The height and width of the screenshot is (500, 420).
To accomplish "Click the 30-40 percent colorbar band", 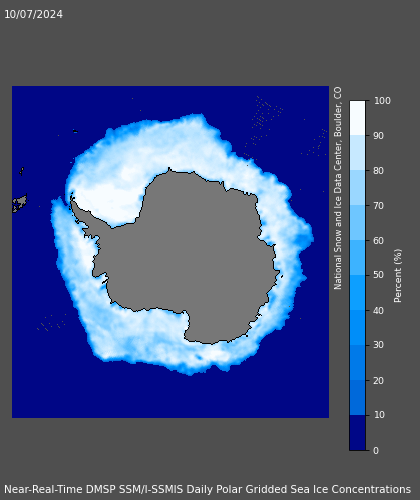I will pos(357,328).
